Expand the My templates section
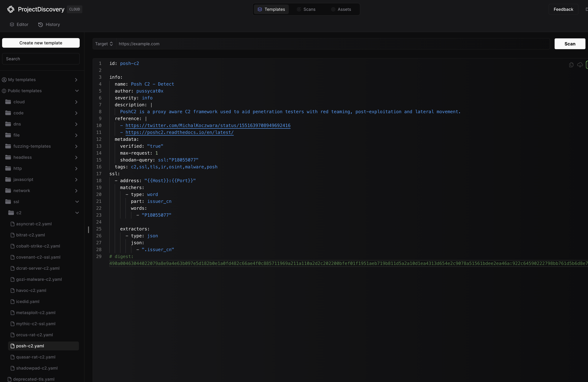588x382 pixels. 76,80
